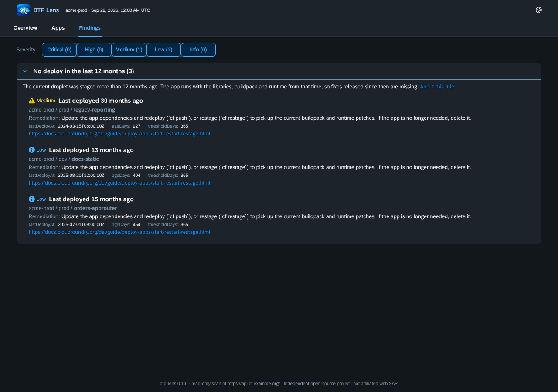Click the ageDays value 454
Viewport: 558px width, 392px height.
point(136,224)
